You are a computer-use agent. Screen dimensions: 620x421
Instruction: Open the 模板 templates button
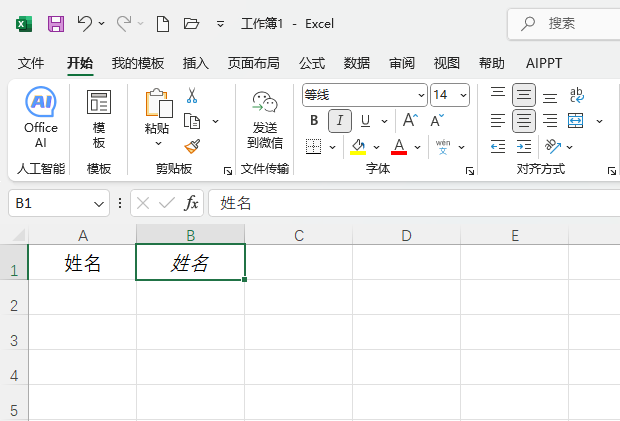pyautogui.click(x=99, y=119)
